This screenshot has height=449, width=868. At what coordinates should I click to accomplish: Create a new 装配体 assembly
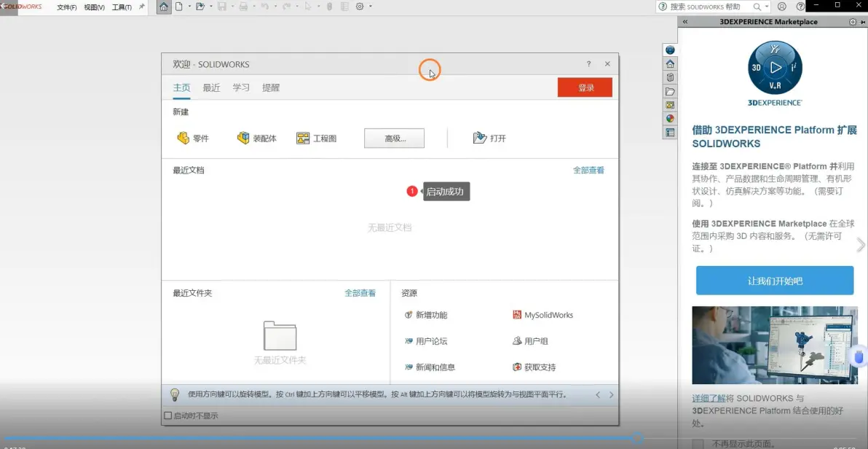coord(257,138)
